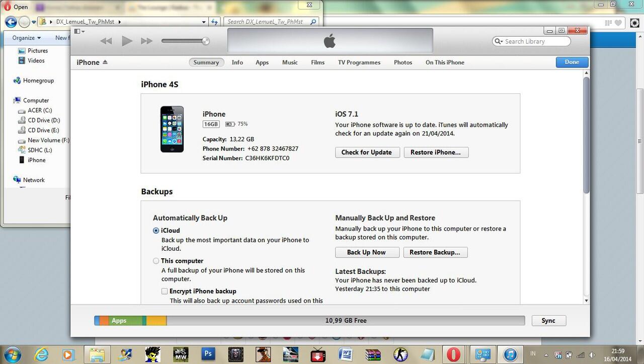644x364 pixels.
Task: Open the recent pages dropdown beside the Forward arrow
Action: (x=34, y=22)
